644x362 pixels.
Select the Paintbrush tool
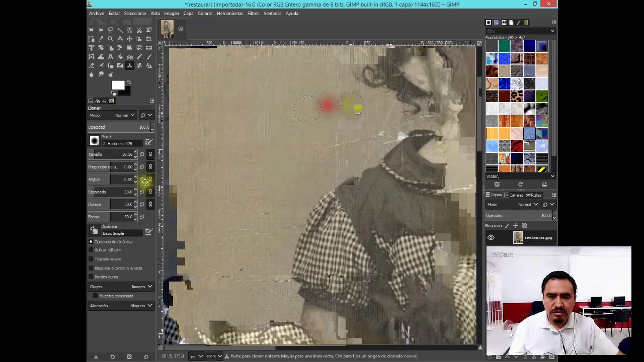click(x=149, y=56)
